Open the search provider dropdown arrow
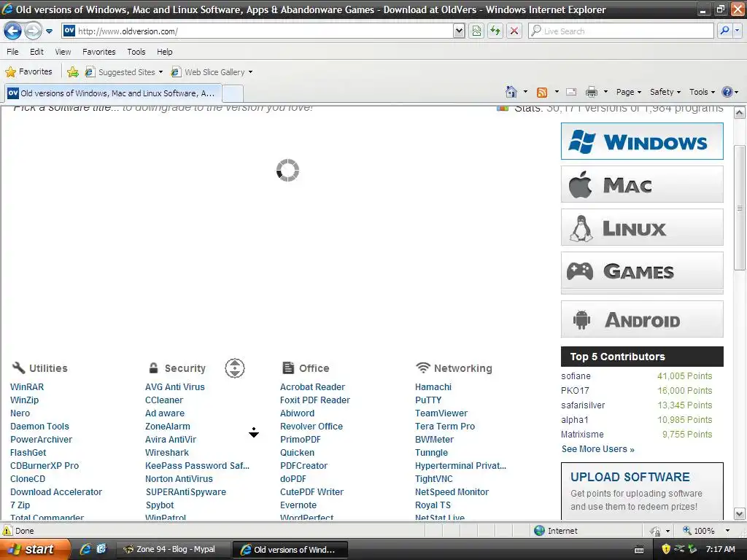Viewport: 747px width, 560px height. tap(737, 31)
